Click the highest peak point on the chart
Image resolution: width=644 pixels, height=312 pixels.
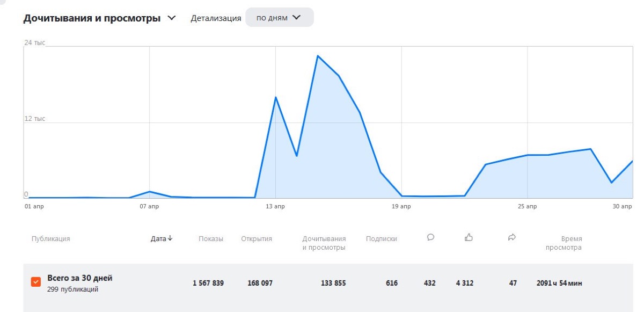pyautogui.click(x=318, y=56)
